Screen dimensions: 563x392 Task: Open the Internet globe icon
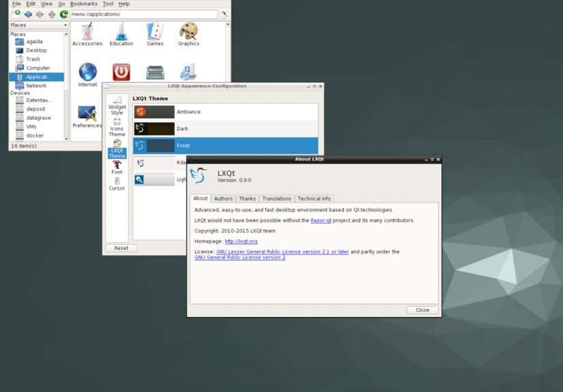pos(87,75)
